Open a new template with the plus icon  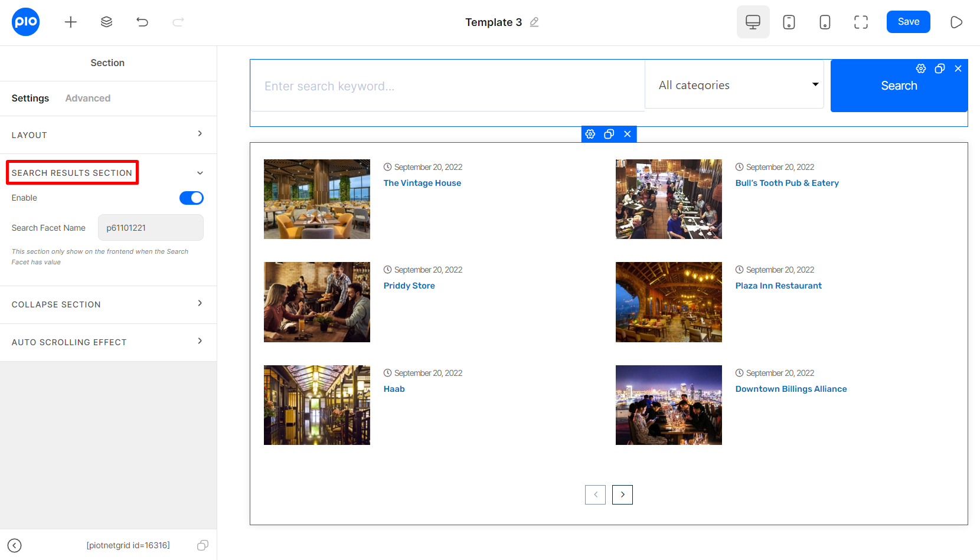click(70, 22)
